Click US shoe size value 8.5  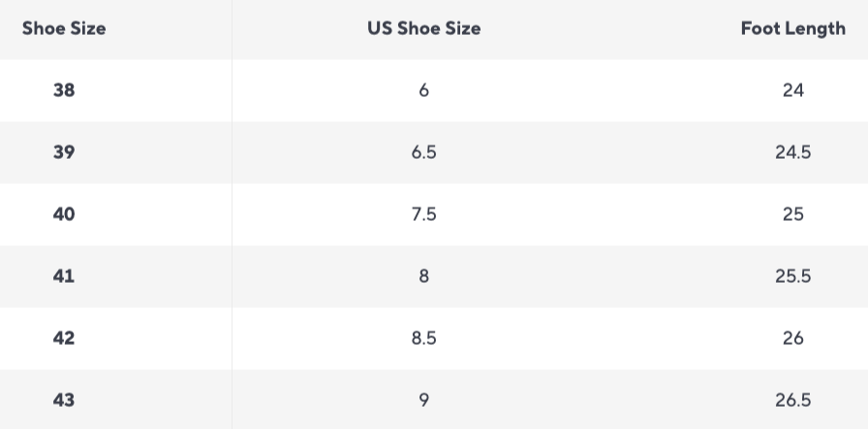click(424, 338)
